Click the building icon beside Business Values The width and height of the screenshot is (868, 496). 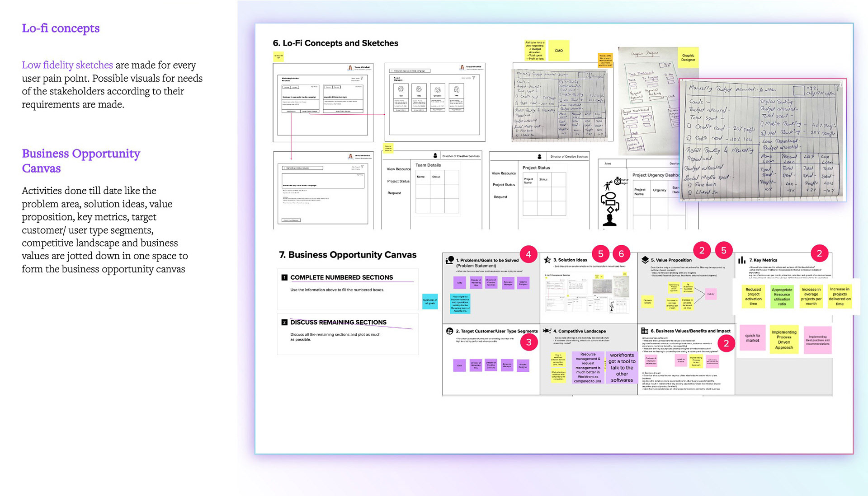tap(645, 331)
